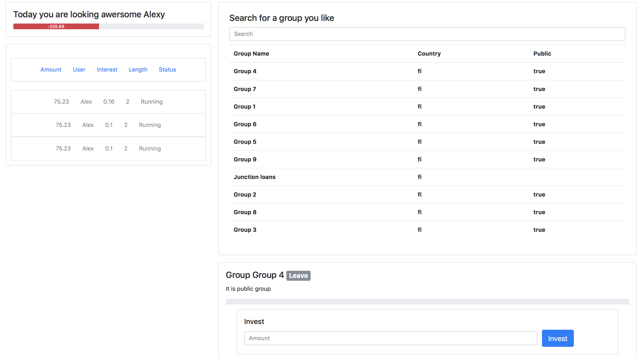Choose Group 3 in the table

pyautogui.click(x=245, y=230)
